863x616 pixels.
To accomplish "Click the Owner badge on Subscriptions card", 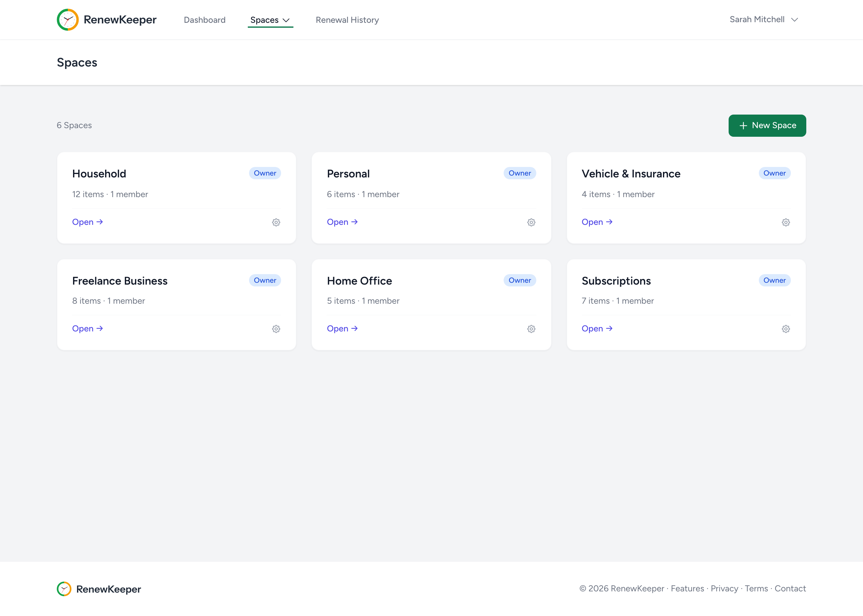I will tap(774, 280).
